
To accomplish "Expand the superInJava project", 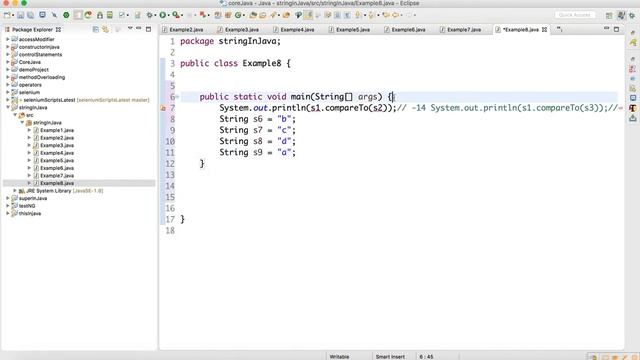I will (8, 198).
